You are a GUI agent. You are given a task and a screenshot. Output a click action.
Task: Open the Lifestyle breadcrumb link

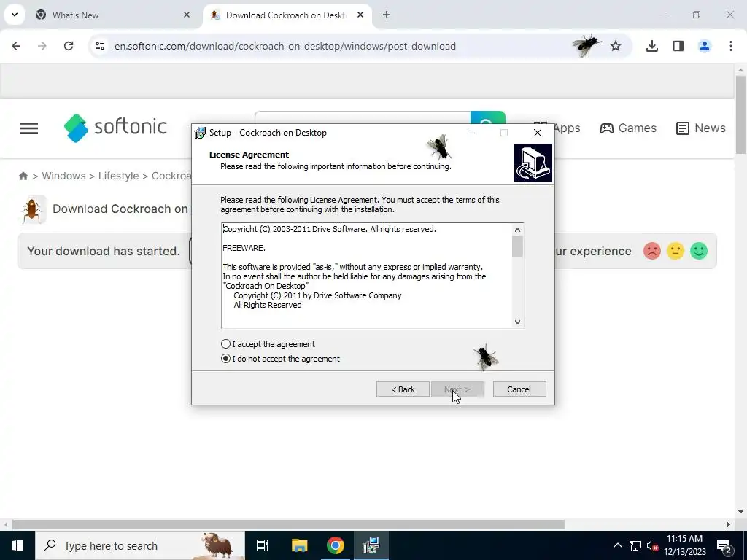click(x=119, y=176)
